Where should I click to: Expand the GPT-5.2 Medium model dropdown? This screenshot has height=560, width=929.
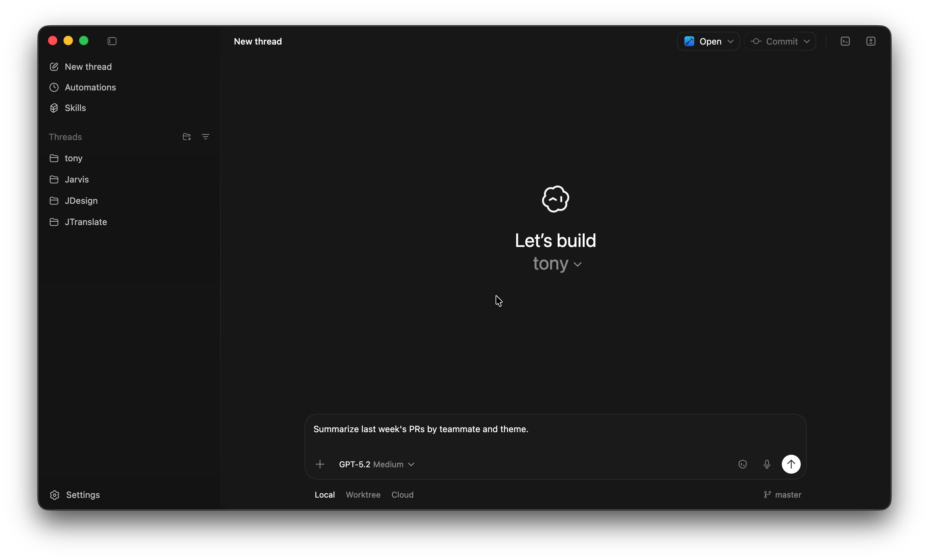pyautogui.click(x=376, y=464)
